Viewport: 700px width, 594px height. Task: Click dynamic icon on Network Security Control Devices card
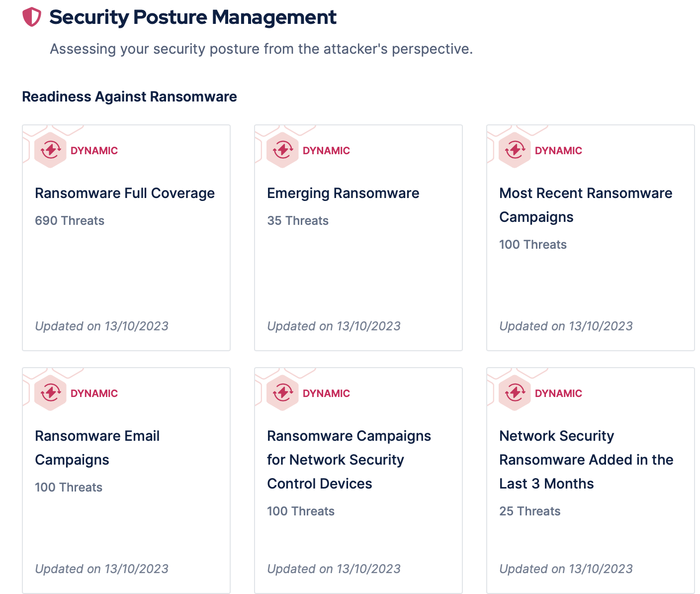[x=282, y=393]
